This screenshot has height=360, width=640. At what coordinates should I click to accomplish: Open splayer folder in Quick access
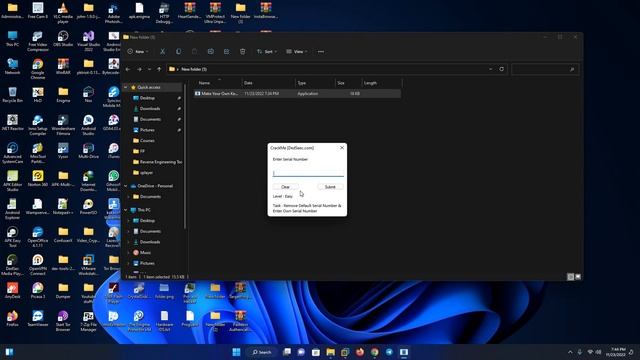pos(143,173)
